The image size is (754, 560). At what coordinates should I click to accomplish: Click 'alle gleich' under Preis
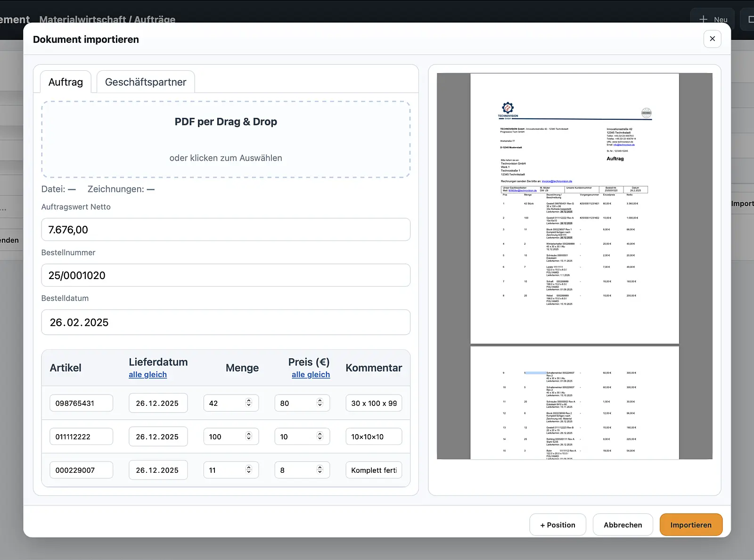coord(311,374)
